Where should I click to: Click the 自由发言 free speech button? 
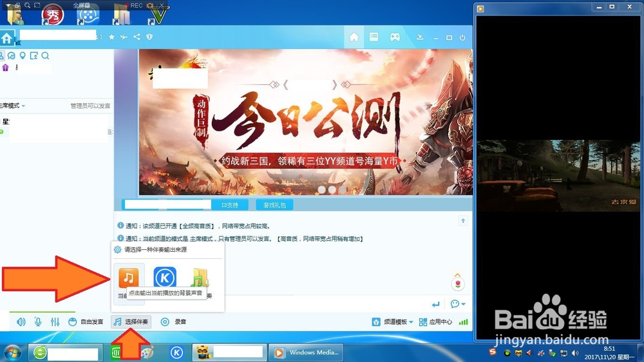pyautogui.click(x=86, y=321)
